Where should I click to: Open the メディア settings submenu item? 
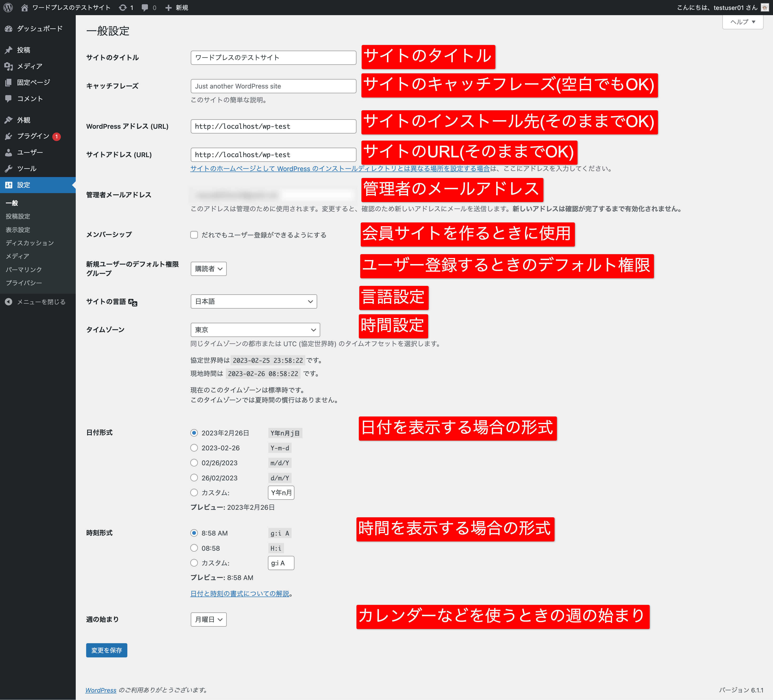[x=17, y=256]
